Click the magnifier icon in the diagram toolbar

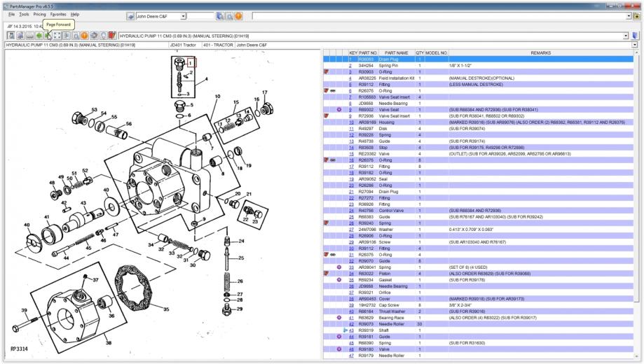coord(75,35)
